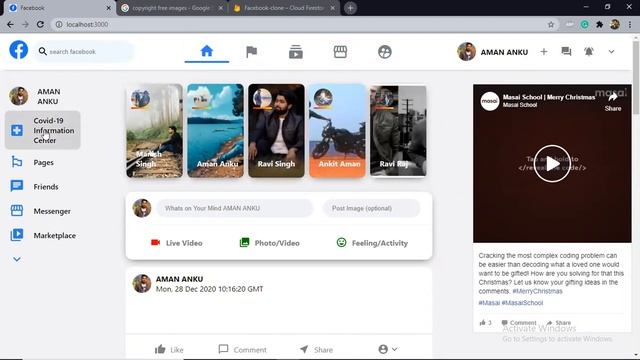Open the Chrome menu three dots

click(x=630, y=24)
